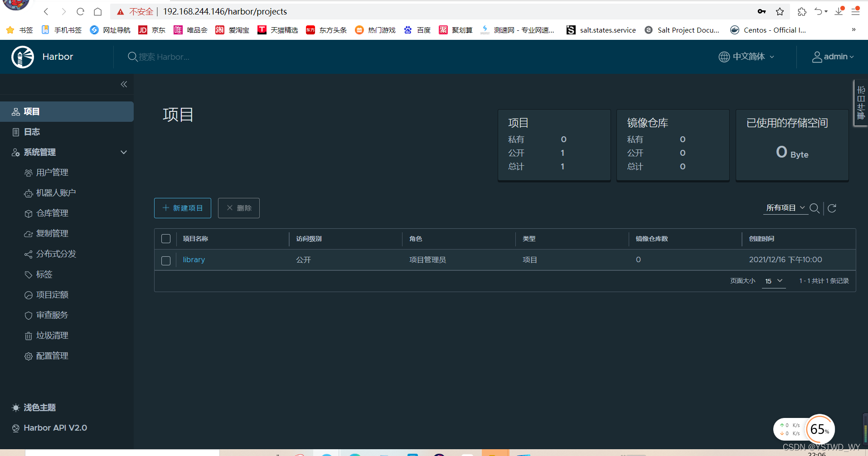Open 复制管理 in the sidebar
This screenshot has width=868, height=456.
[52, 234]
